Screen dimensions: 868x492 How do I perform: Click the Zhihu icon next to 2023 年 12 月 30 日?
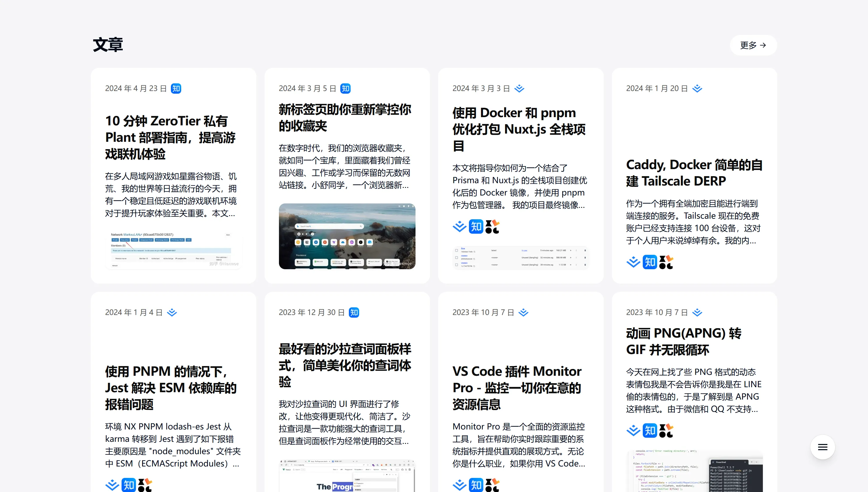tap(354, 312)
